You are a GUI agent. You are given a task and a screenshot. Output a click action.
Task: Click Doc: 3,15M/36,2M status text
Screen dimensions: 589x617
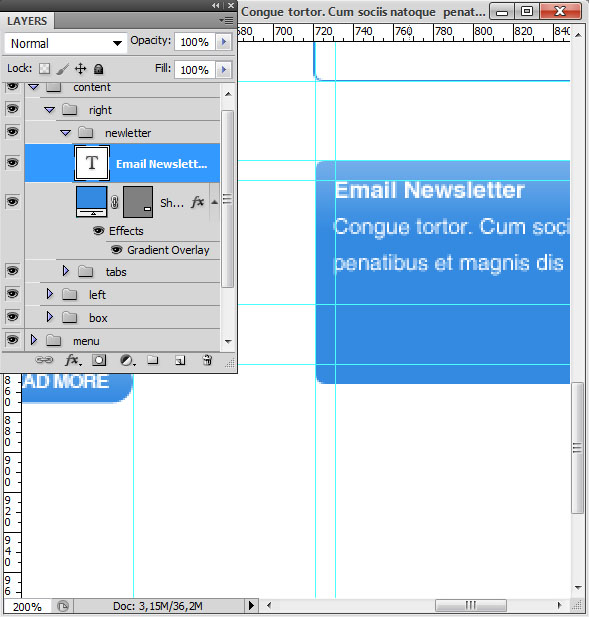pyautogui.click(x=158, y=606)
